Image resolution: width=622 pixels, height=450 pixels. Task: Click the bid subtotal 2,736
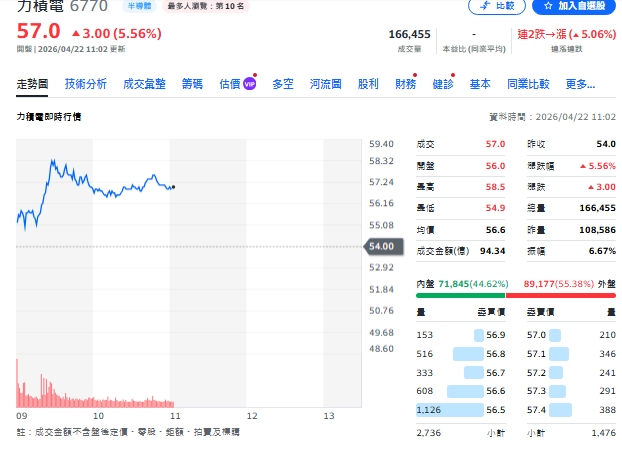pos(428,433)
